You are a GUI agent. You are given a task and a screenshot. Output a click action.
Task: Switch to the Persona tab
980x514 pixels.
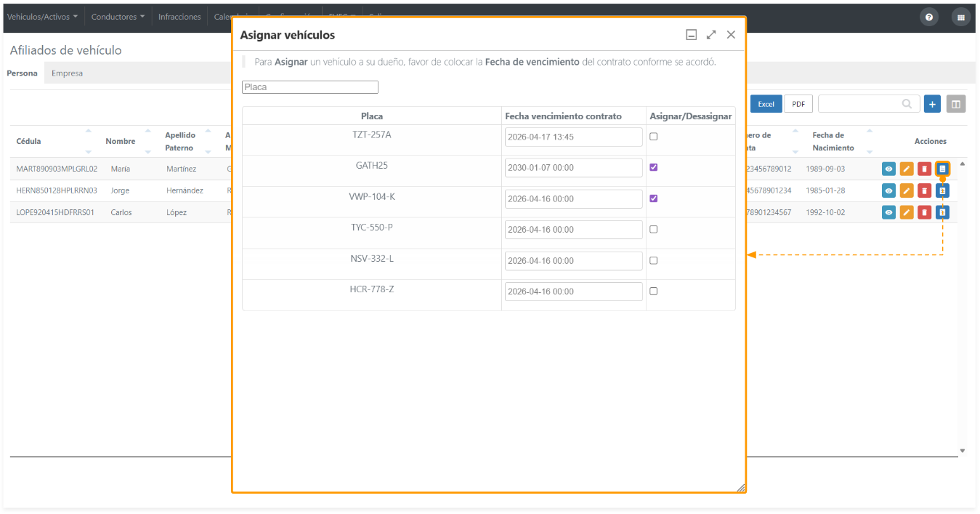[x=23, y=73]
